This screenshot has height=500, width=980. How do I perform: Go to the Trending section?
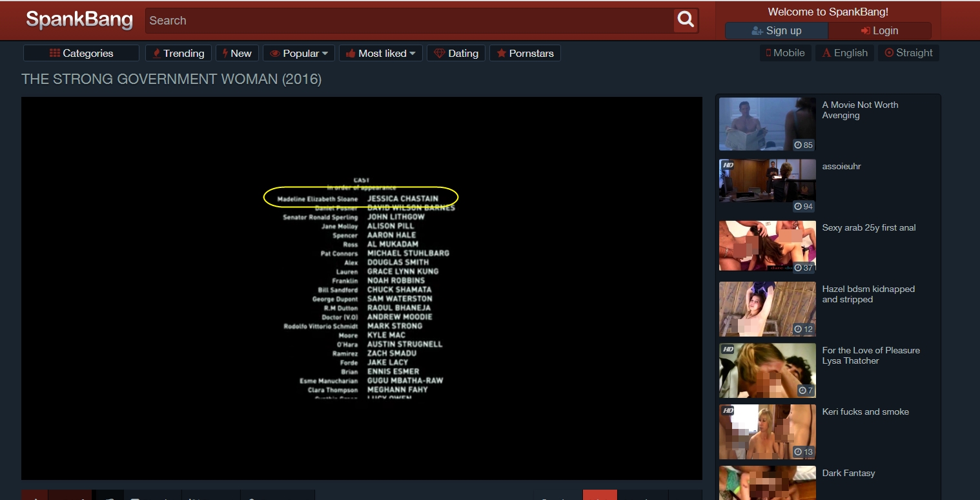[178, 53]
